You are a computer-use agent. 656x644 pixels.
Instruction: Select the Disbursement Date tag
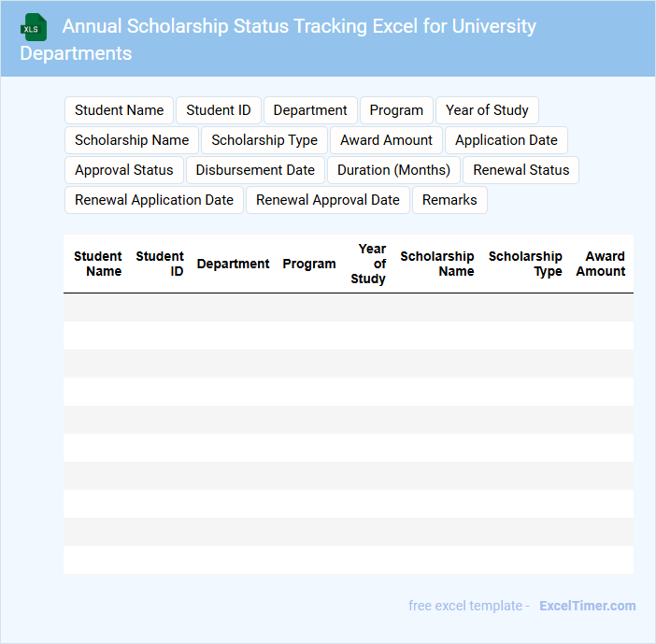[x=255, y=170]
